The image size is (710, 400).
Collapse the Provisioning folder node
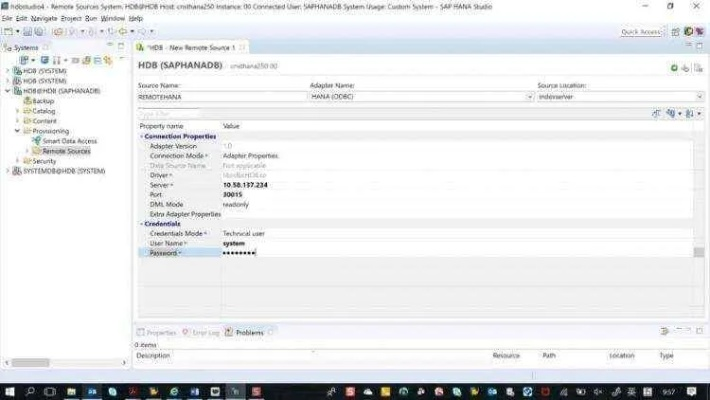tap(17, 131)
